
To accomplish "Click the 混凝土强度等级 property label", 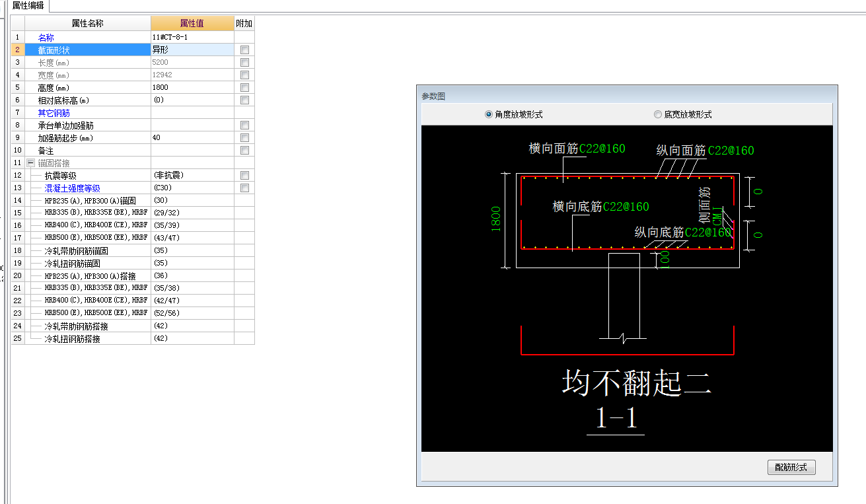I will pos(73,188).
